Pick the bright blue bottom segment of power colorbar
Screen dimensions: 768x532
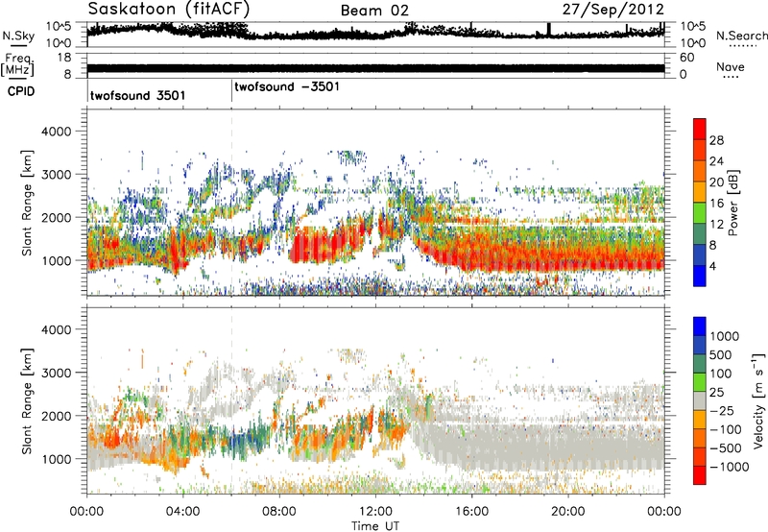click(700, 276)
